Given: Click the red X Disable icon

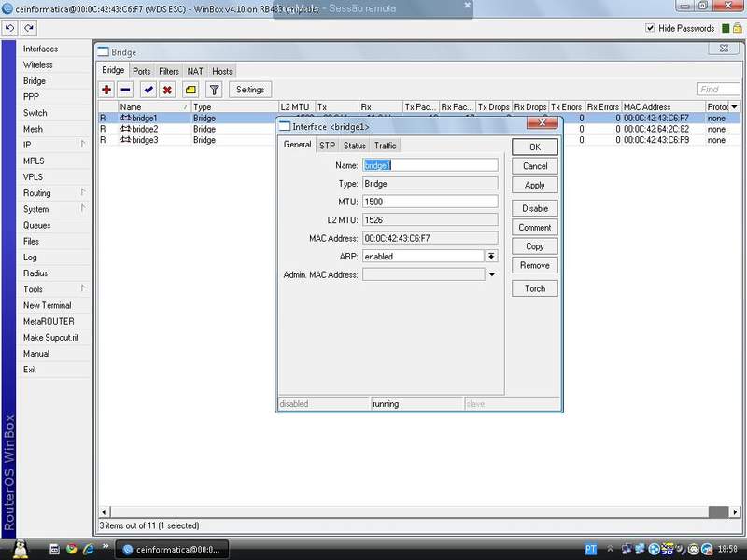Looking at the screenshot, I should [x=167, y=90].
